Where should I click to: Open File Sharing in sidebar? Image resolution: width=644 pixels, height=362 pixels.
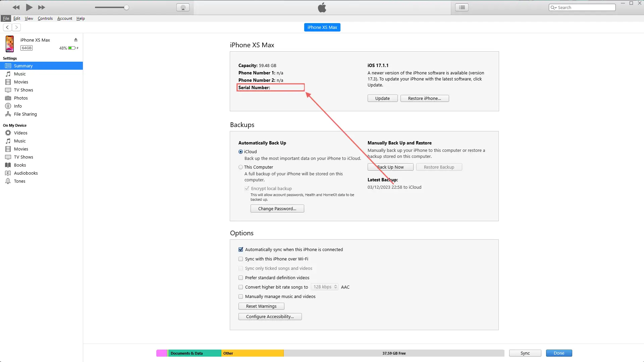[25, 114]
